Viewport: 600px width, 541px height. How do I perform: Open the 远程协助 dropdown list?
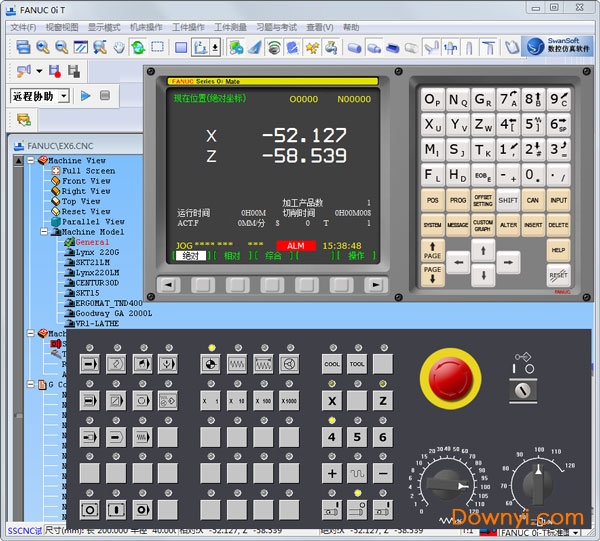pyautogui.click(x=63, y=96)
